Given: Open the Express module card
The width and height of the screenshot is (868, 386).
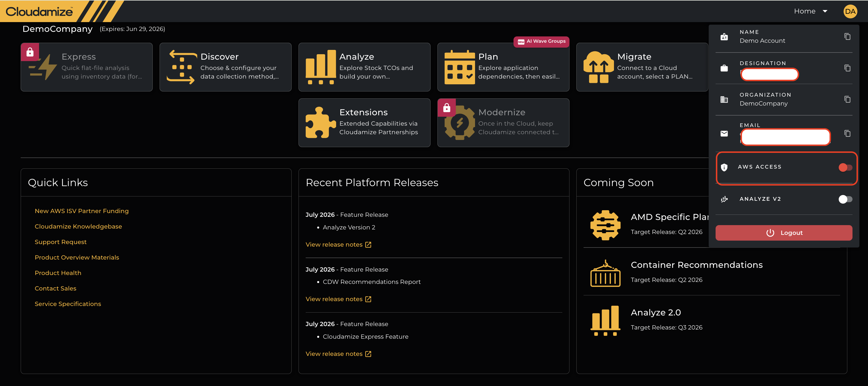Looking at the screenshot, I should (87, 67).
